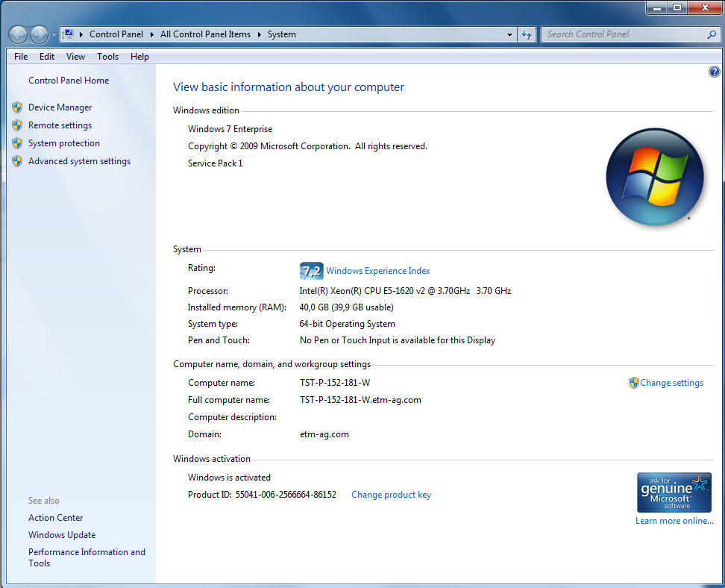Open the recent pages dropdown near the Forward button
Image resolution: width=725 pixels, height=588 pixels.
(x=54, y=35)
